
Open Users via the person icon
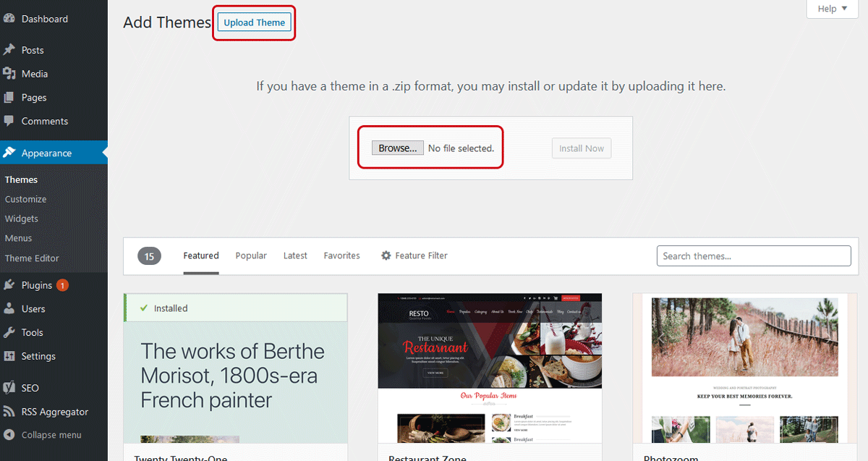pos(9,309)
